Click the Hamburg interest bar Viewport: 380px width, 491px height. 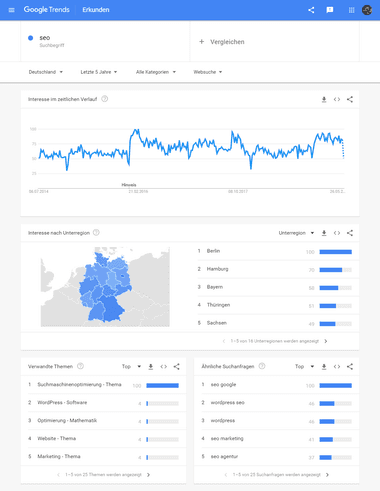[x=336, y=270]
